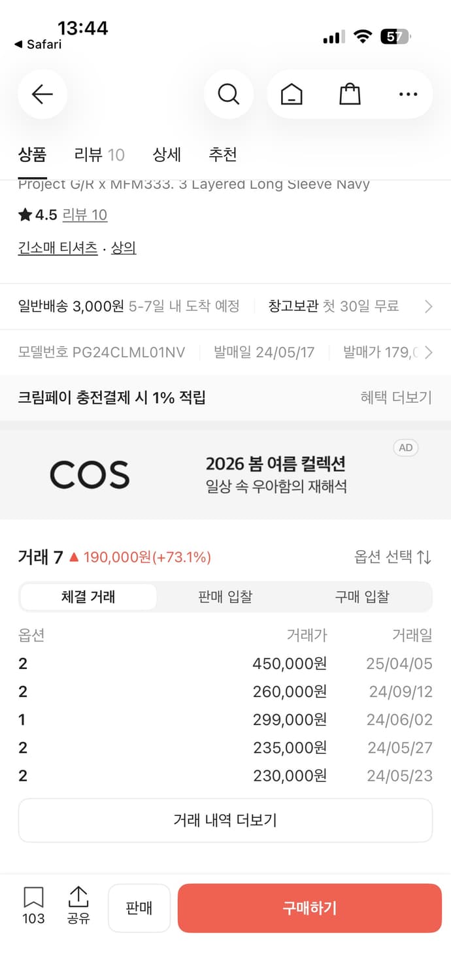Switch to the 리뷰 10 tab
Viewport: 451px width, 980px height.
tap(98, 155)
